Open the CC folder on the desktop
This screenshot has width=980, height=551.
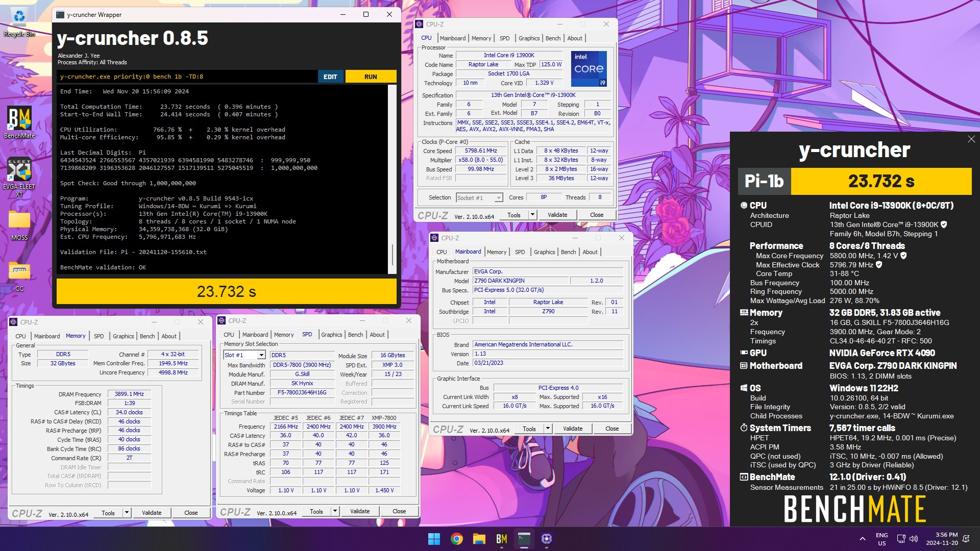point(19,276)
